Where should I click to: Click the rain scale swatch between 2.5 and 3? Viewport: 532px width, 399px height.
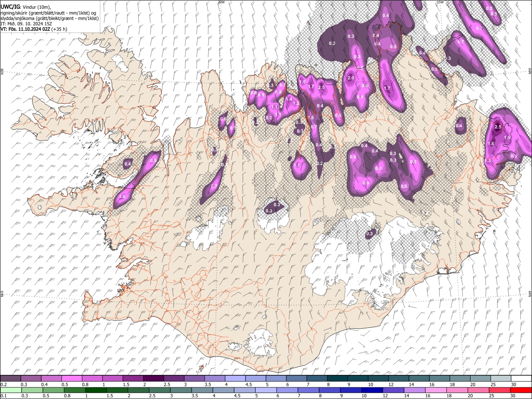pyautogui.click(x=160, y=390)
